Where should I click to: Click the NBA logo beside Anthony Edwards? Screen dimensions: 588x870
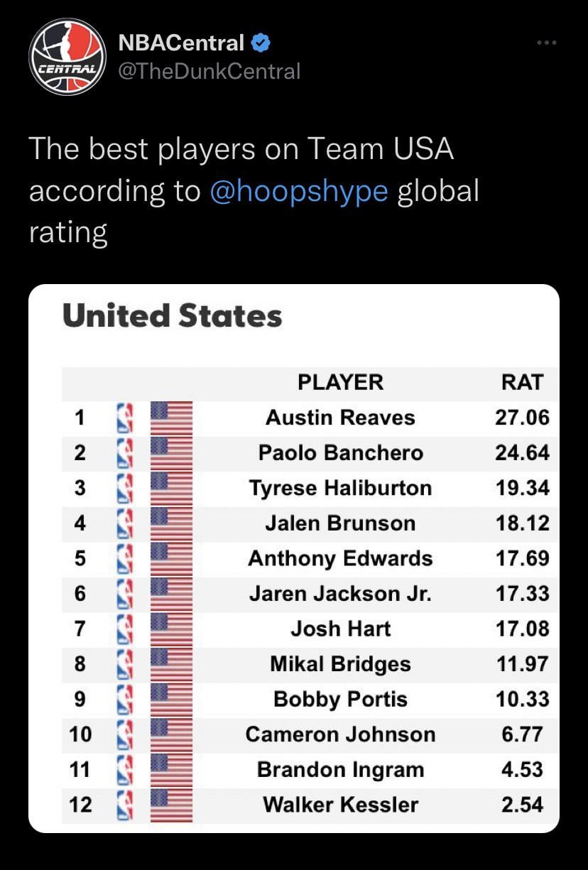(126, 558)
